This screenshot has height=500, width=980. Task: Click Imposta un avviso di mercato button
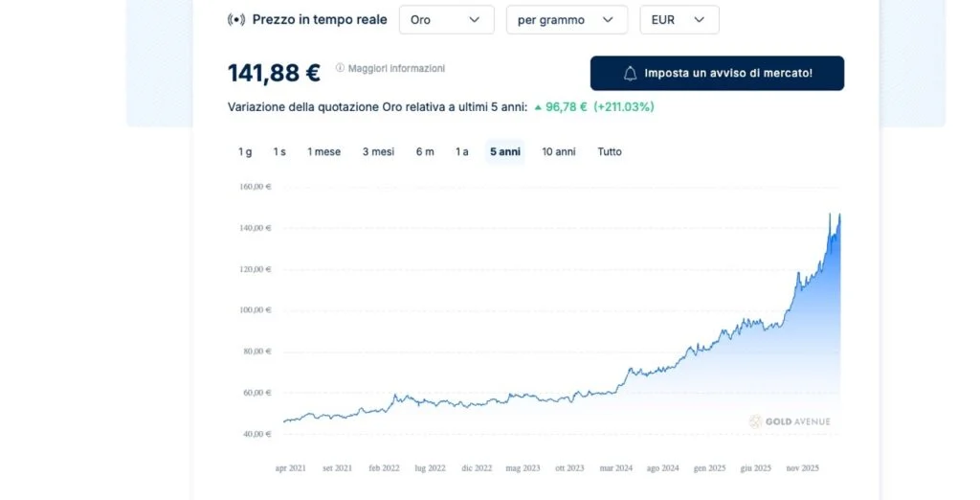click(x=717, y=73)
